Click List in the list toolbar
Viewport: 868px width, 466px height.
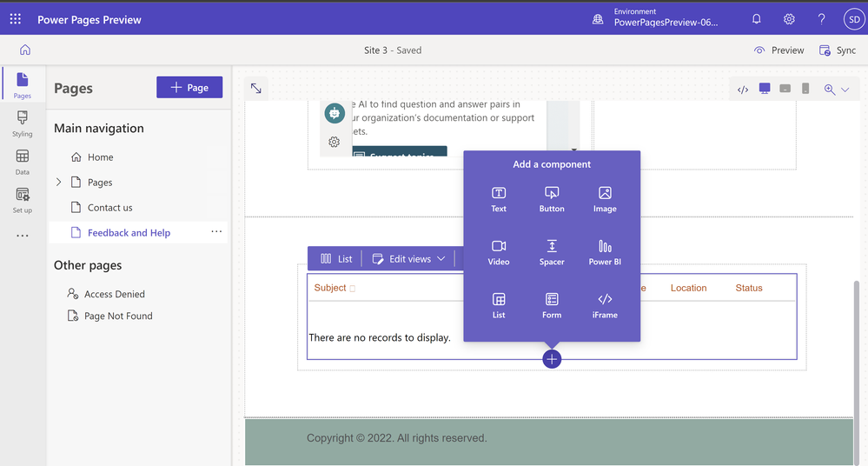coord(336,259)
